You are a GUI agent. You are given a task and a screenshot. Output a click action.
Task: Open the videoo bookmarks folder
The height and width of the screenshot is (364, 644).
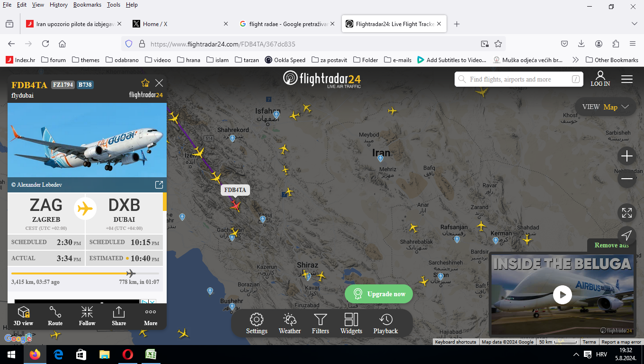pos(158,60)
